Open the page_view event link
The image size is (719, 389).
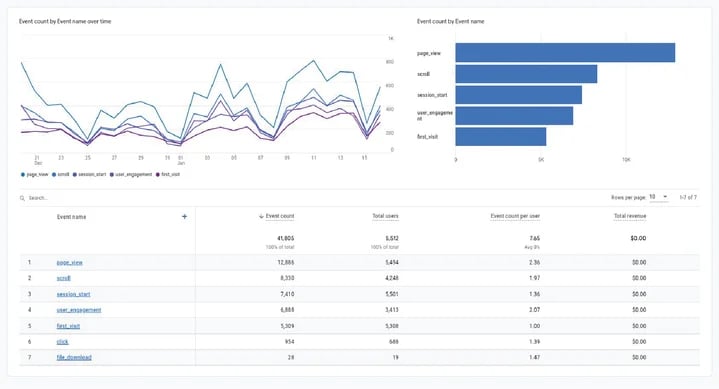click(69, 262)
